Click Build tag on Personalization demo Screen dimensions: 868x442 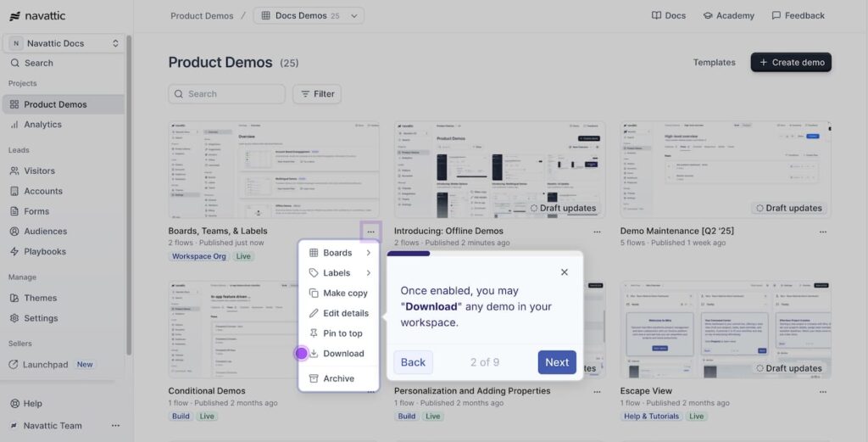(406, 416)
